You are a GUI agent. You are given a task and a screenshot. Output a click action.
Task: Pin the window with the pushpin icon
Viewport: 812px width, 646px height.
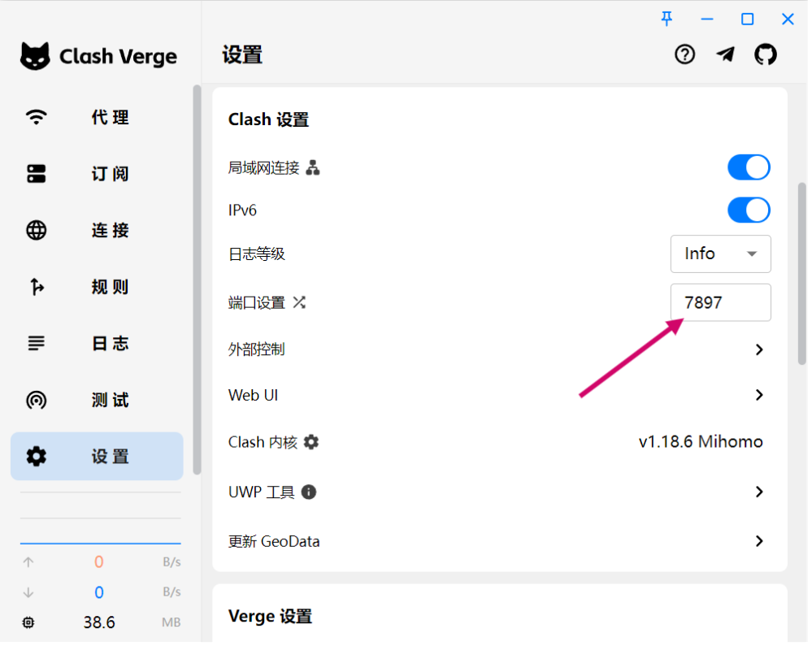click(667, 20)
